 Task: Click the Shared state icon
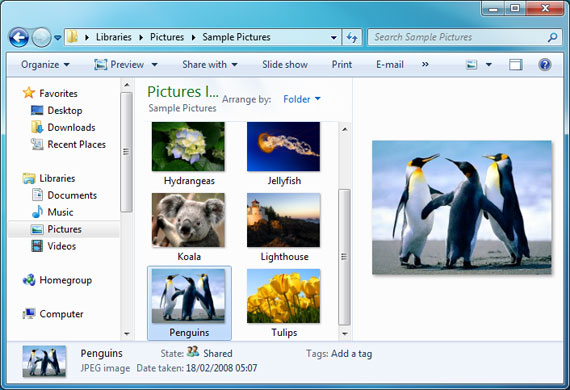(193, 351)
